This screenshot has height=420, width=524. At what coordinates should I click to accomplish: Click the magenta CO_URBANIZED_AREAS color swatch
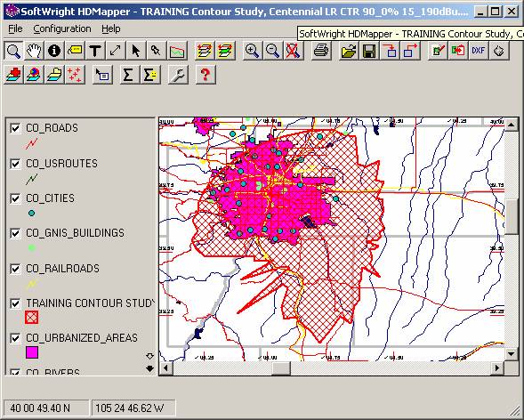click(x=32, y=352)
